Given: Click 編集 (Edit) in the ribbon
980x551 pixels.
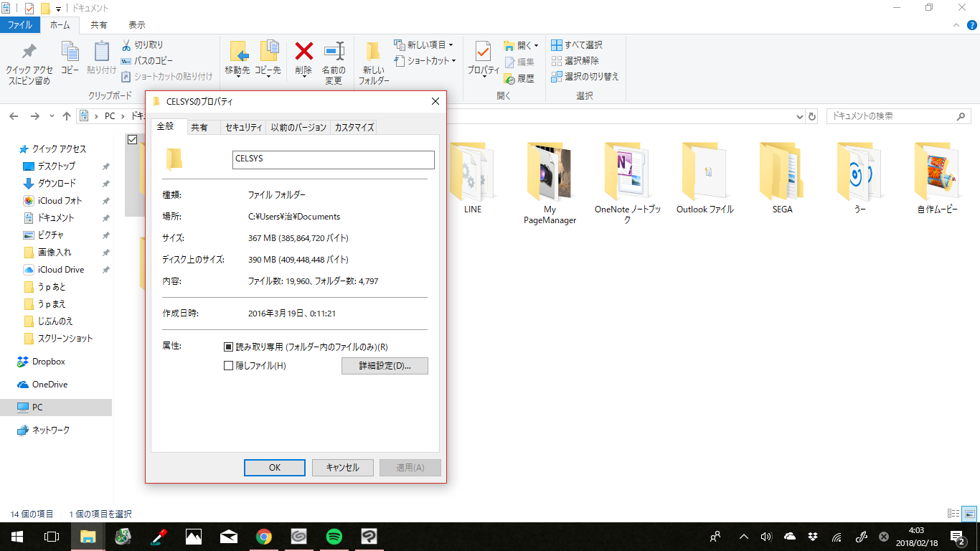Looking at the screenshot, I should click(519, 62).
